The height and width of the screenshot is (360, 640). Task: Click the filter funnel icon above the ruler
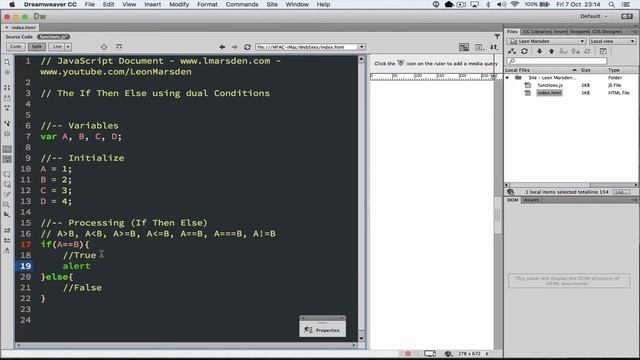point(497,37)
